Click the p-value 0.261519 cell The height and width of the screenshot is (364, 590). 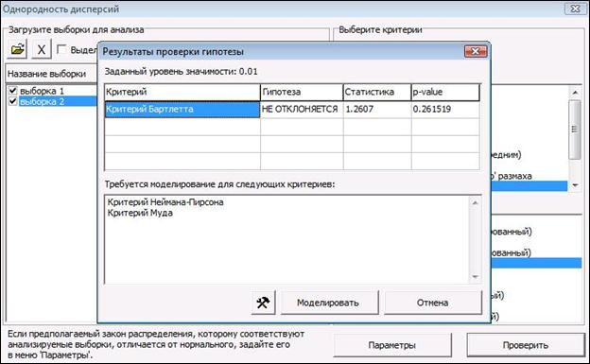pyautogui.click(x=445, y=109)
